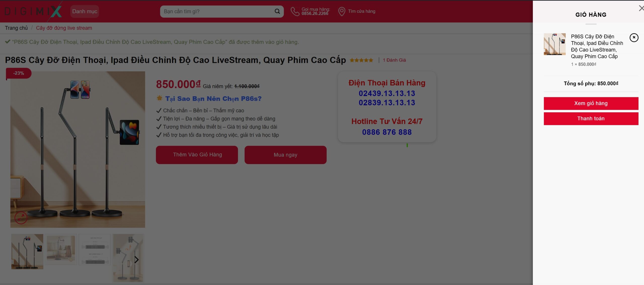644x285 pixels.
Task: Click the -23% discount badge
Action: click(19, 73)
